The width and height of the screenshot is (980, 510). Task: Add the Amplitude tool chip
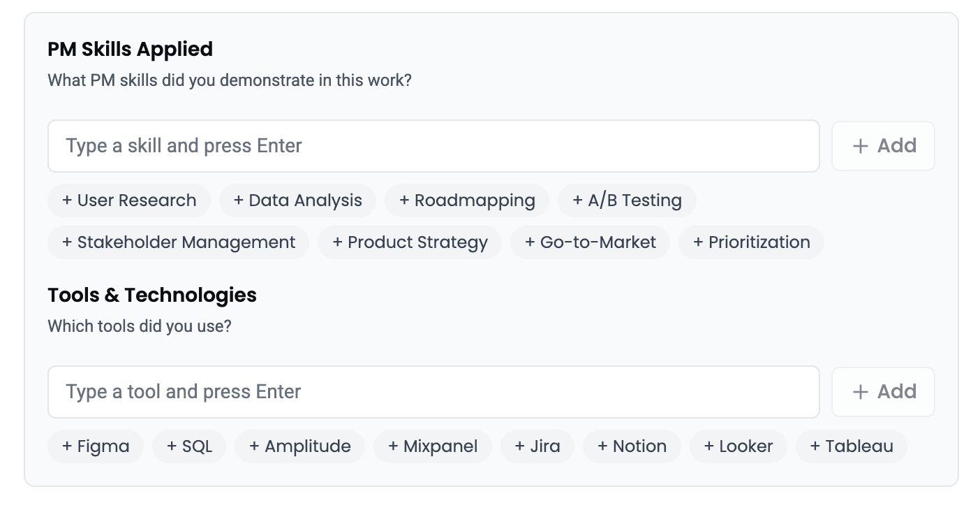[300, 446]
